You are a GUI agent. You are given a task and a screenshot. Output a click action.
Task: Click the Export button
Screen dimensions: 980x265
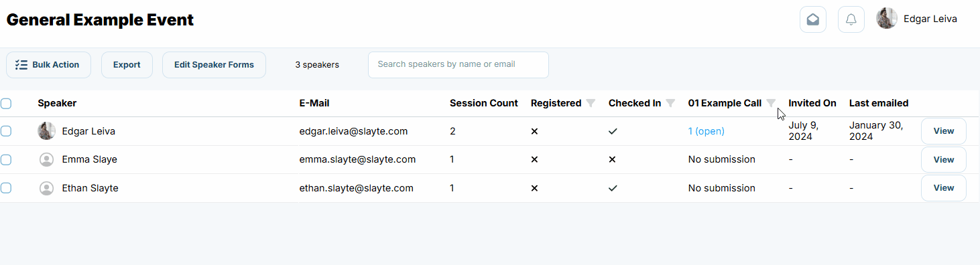pyautogui.click(x=127, y=65)
